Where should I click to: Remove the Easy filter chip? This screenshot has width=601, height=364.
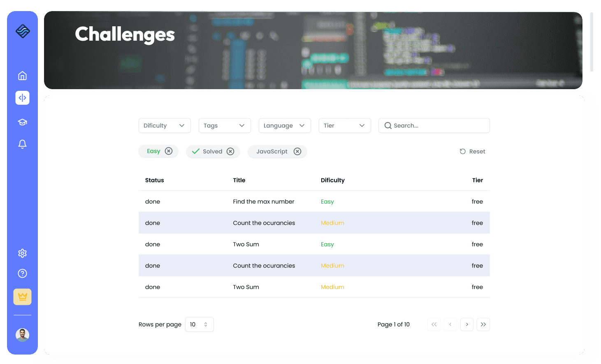(x=169, y=151)
